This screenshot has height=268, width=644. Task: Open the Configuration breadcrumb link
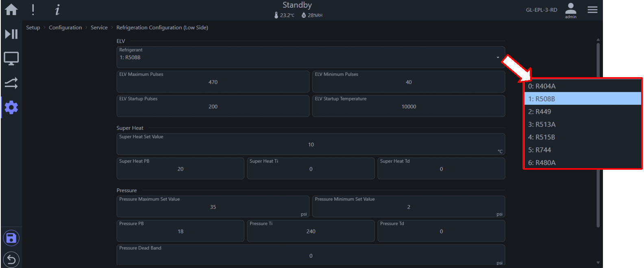[x=65, y=28]
